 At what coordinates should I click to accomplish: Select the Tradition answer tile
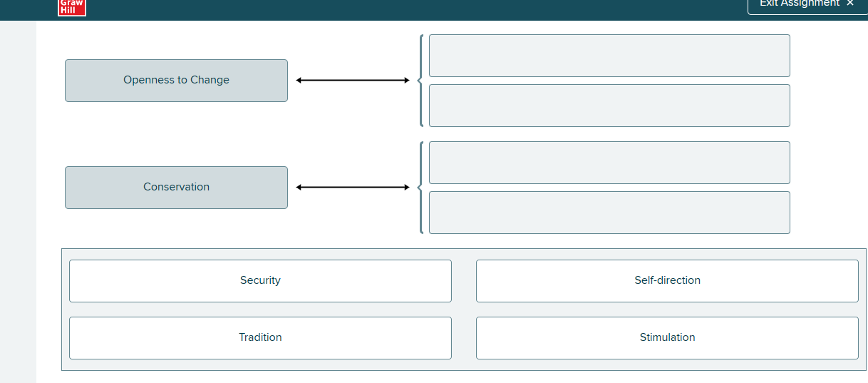tap(260, 338)
